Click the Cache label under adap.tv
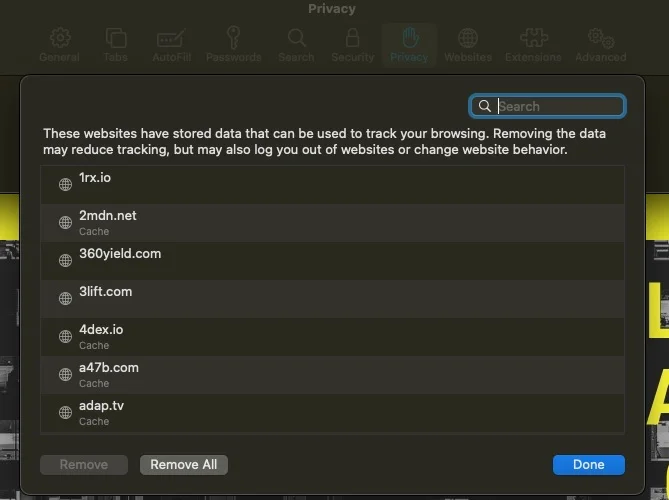Viewport: 669px width, 500px height. 94,421
